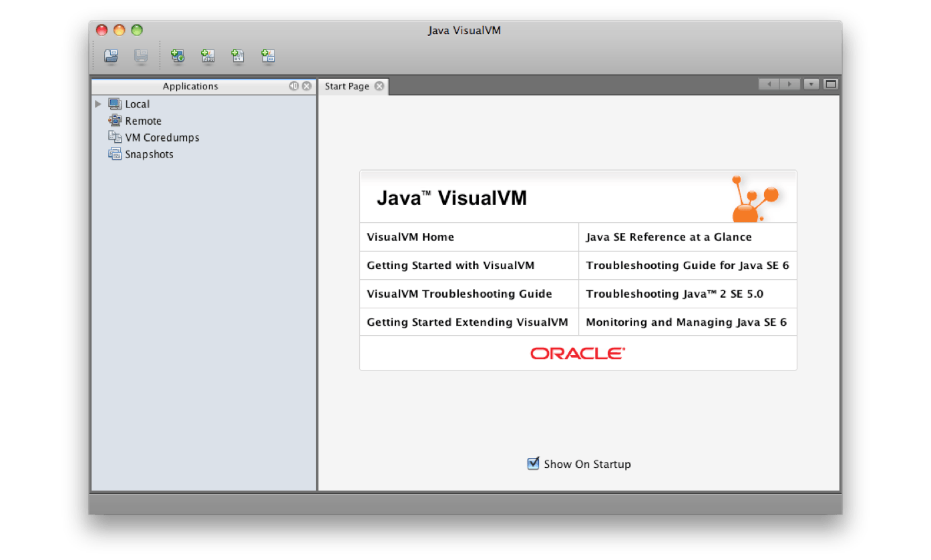Close the Start Page tab
The width and height of the screenshot is (931, 560).
coord(379,86)
